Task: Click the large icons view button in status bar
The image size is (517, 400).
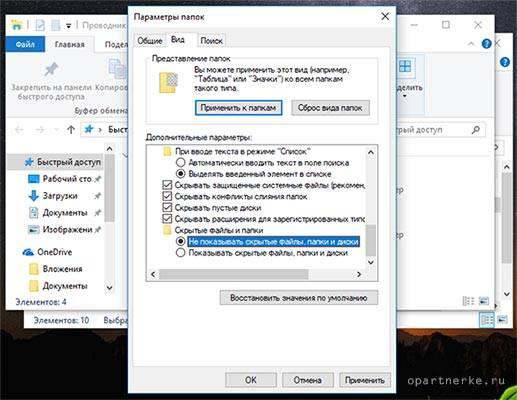Action: pyautogui.click(x=483, y=301)
